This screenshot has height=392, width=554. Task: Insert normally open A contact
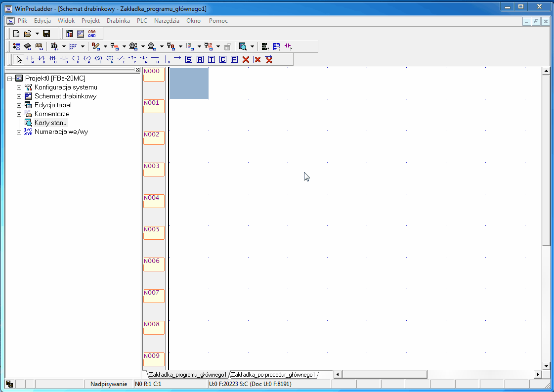(30, 59)
